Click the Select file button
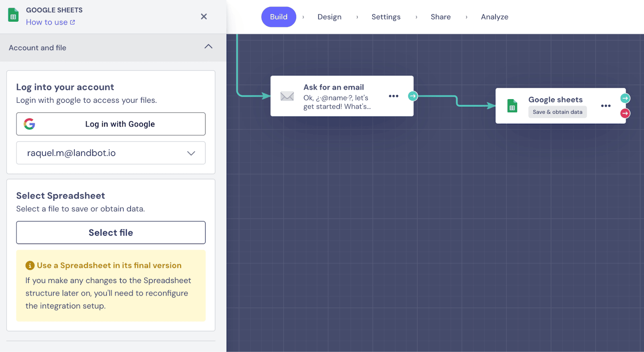 (x=111, y=232)
